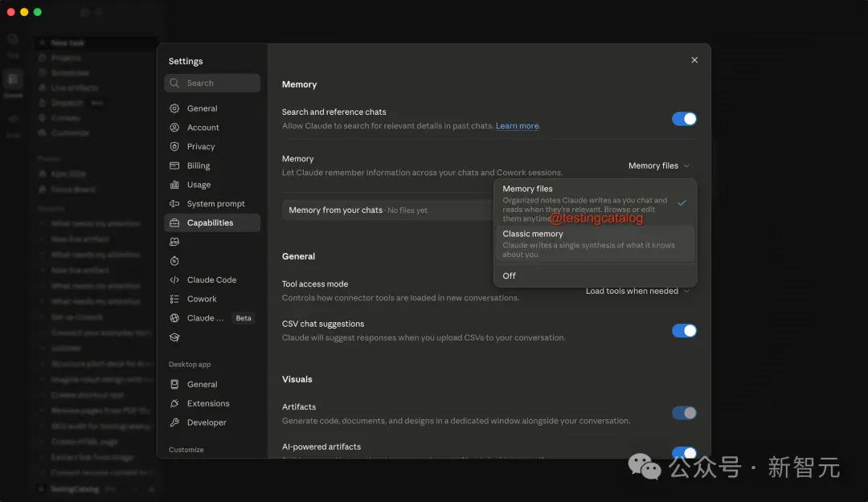Open General settings via its gear icon
This screenshot has width=868, height=502.
click(174, 108)
